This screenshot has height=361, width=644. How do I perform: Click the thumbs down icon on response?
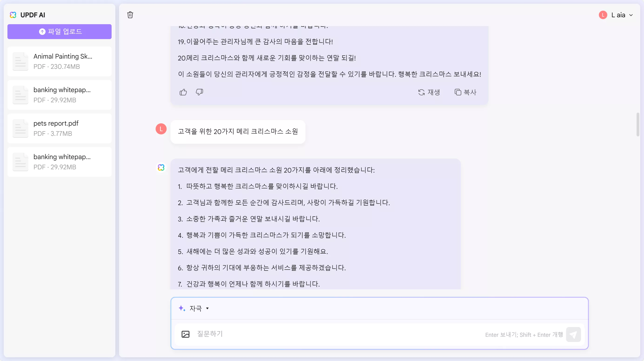(x=199, y=92)
